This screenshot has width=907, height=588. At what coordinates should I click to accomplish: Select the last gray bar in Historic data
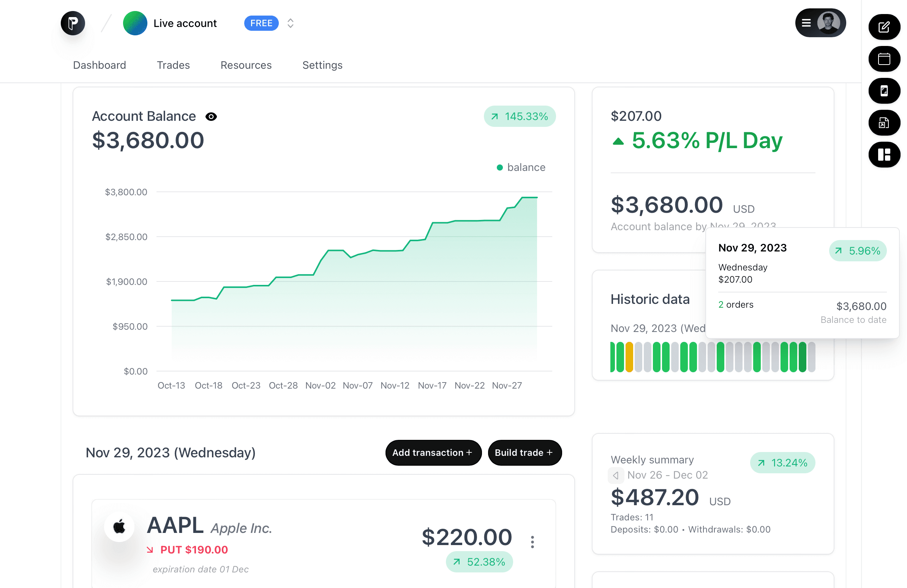[812, 357]
